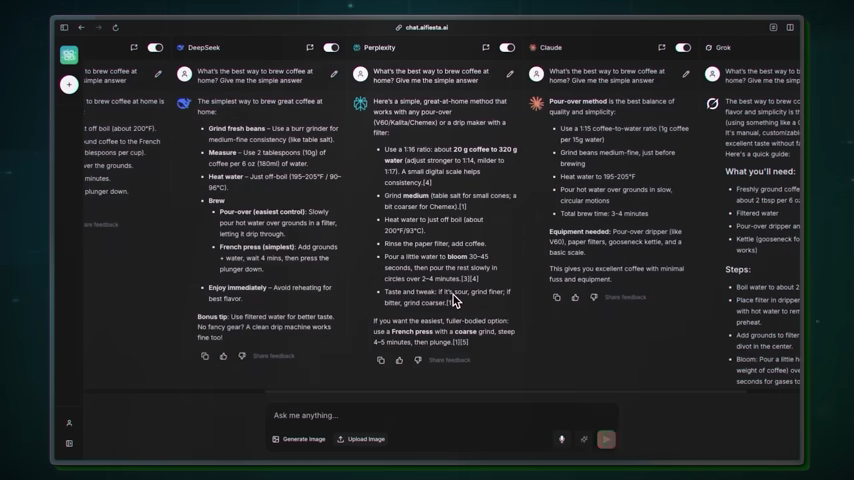Turn off the DeepSeek model toggle
Viewport: 854px width, 480px height.
click(x=331, y=47)
